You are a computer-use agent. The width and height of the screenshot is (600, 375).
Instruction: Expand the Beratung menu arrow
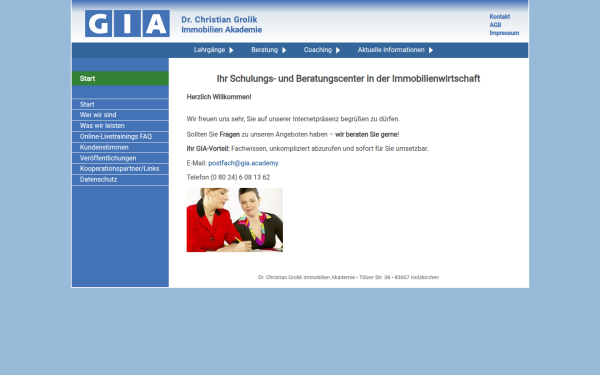(284, 50)
